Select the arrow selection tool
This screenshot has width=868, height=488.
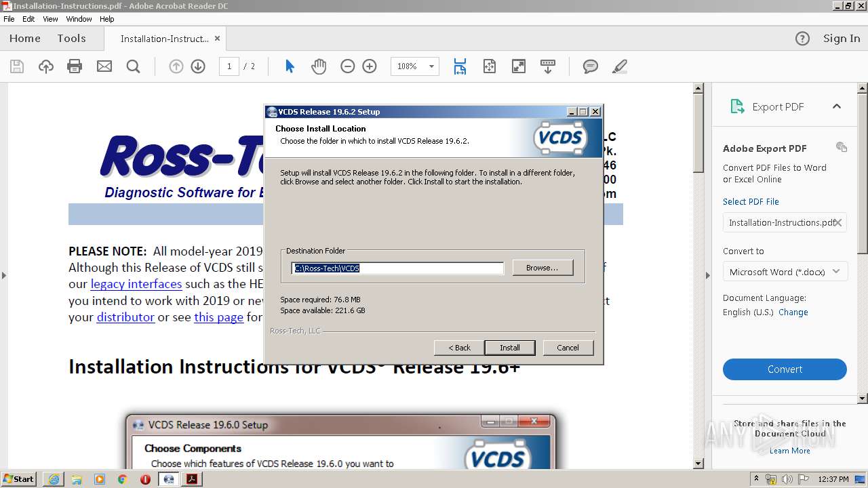[290, 66]
